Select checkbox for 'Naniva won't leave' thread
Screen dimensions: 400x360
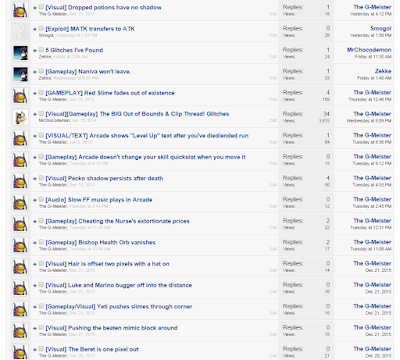41,71
